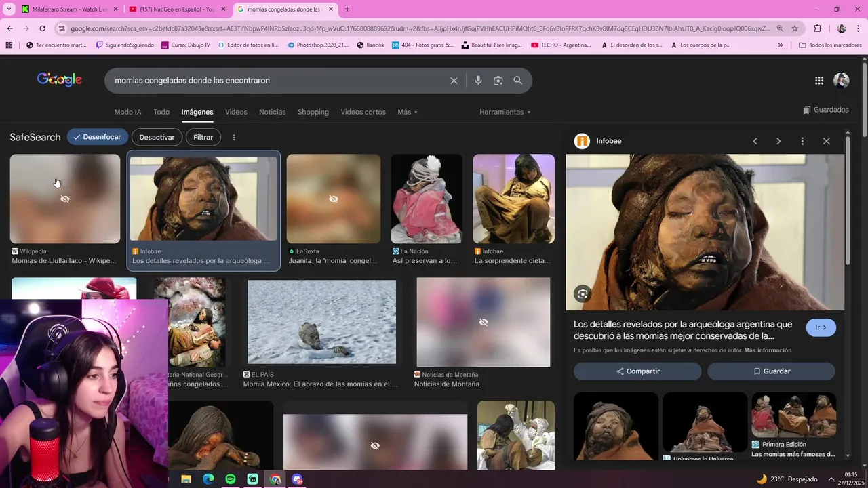Open the Todos los marcadores folder
Screen dimensions: 868x488
click(x=830, y=45)
